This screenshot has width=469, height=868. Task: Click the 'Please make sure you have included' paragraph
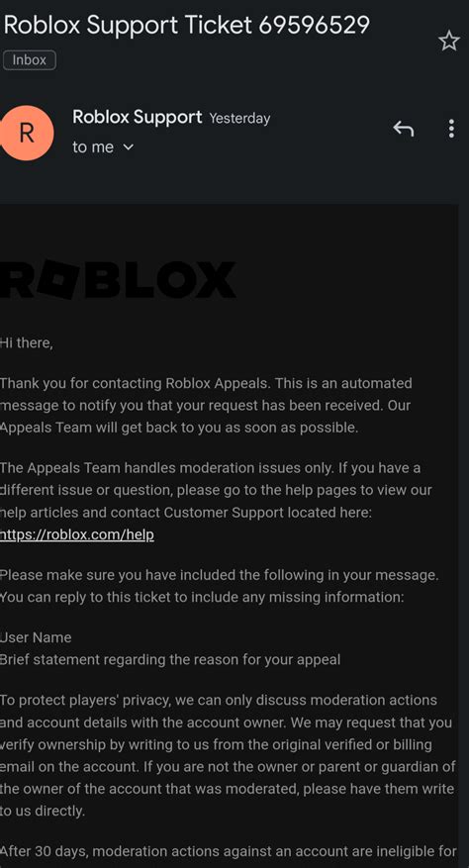[x=220, y=586]
